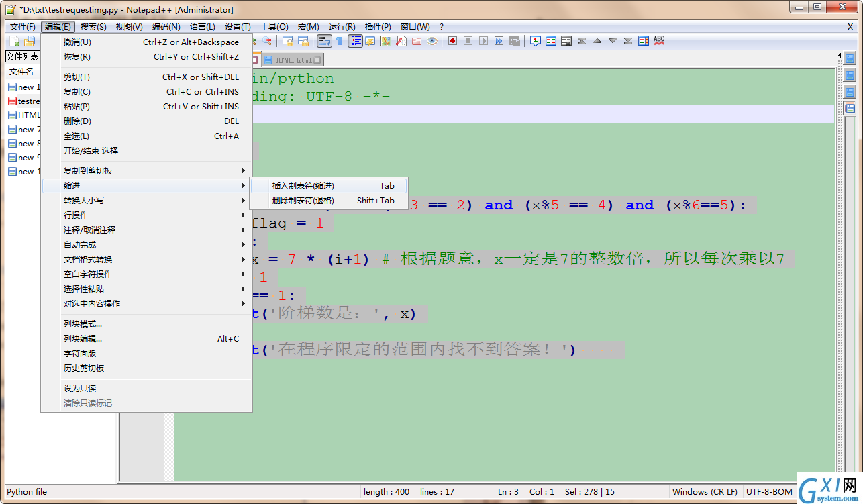Select the new-7 file in list
This screenshot has height=504, width=863.
[x=24, y=130]
